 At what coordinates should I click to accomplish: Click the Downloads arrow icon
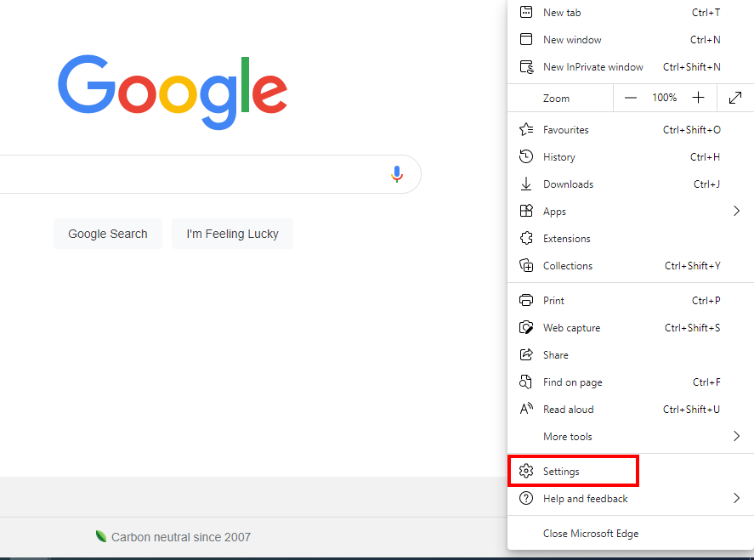pos(526,184)
